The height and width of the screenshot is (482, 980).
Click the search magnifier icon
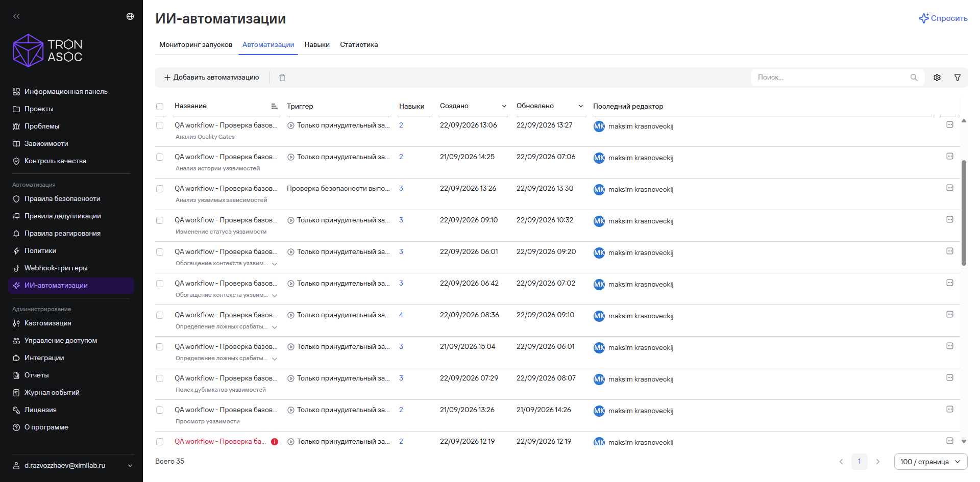coord(914,78)
